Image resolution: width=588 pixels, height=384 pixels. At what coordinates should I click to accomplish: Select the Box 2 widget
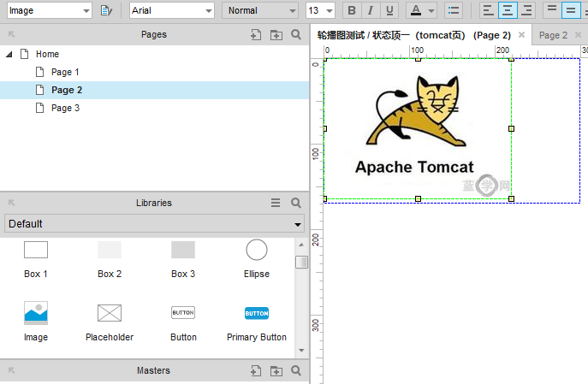pos(109,259)
